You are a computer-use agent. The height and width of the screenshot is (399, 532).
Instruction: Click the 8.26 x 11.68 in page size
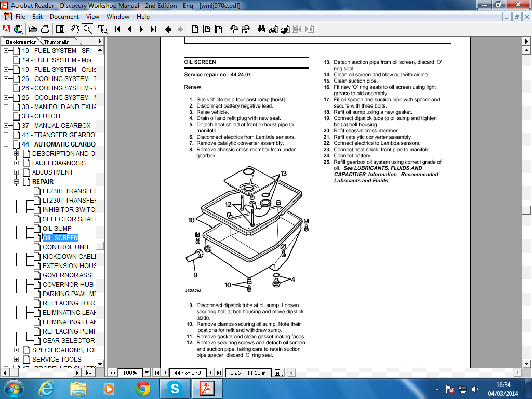tap(248, 373)
